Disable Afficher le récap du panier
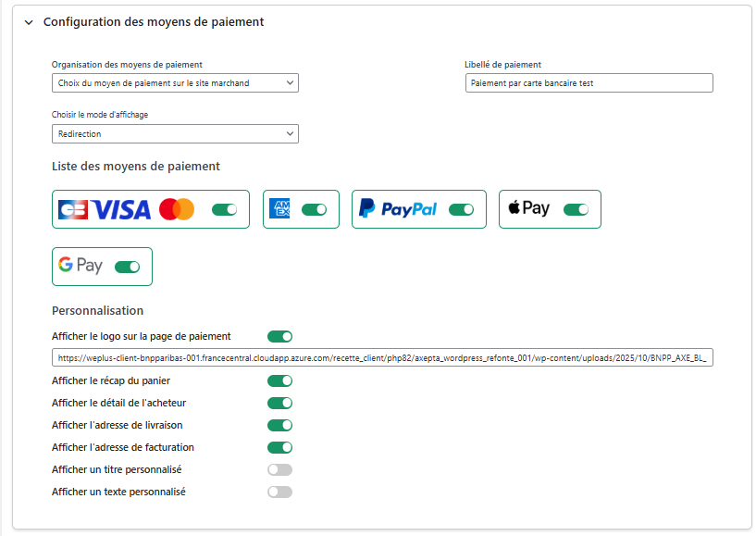756x536 pixels. 279,380
